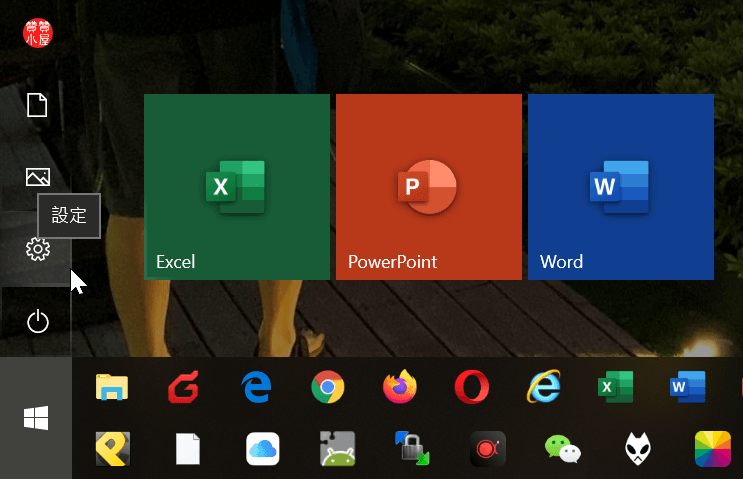
Task: Launch the yellow diamond app icon
Action: (x=113, y=449)
